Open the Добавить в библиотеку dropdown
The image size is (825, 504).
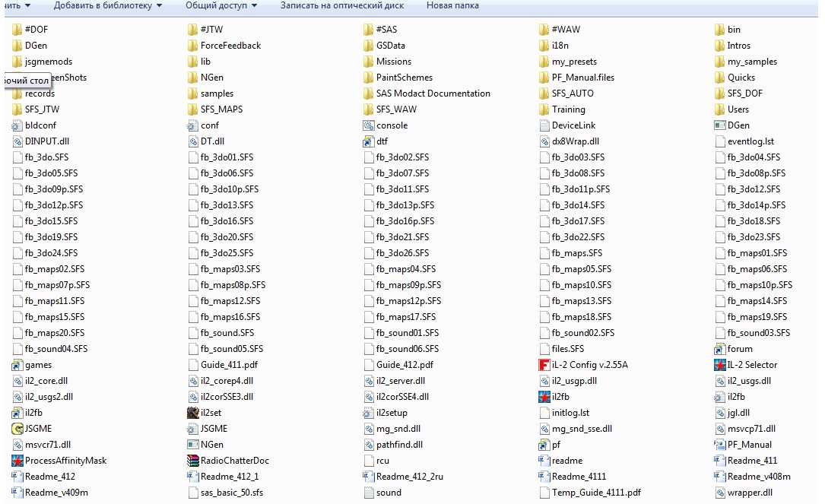pos(108,6)
